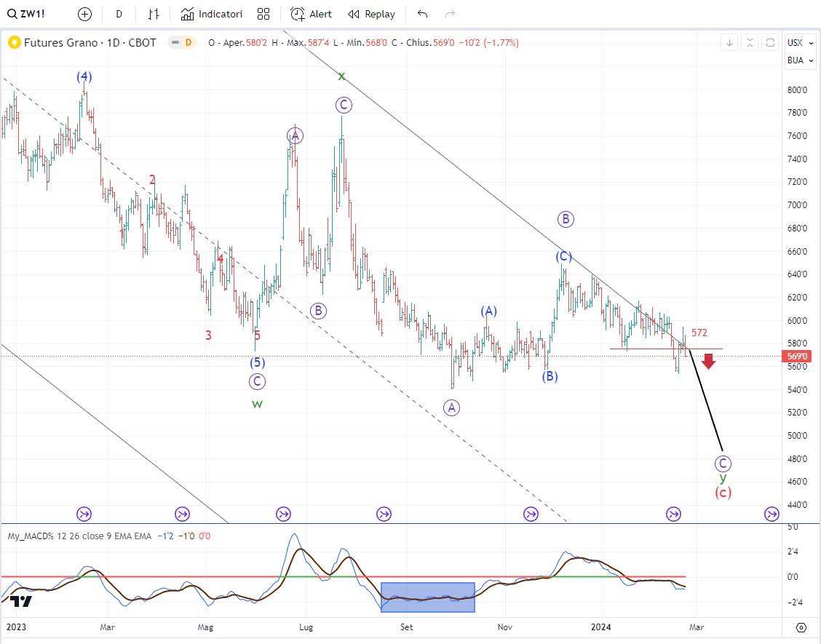Click the 440'0 price axis label
Viewport: 821px width, 644px height.
[x=797, y=505]
